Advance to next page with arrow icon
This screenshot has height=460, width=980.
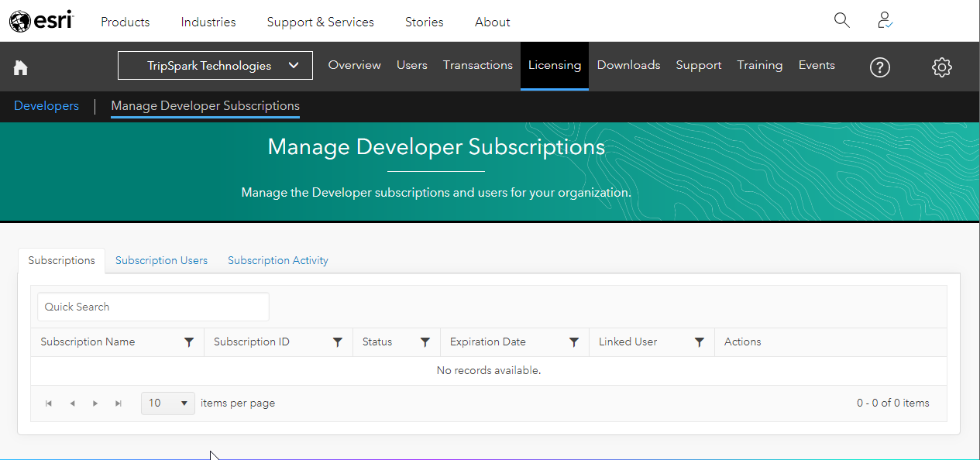tap(95, 403)
